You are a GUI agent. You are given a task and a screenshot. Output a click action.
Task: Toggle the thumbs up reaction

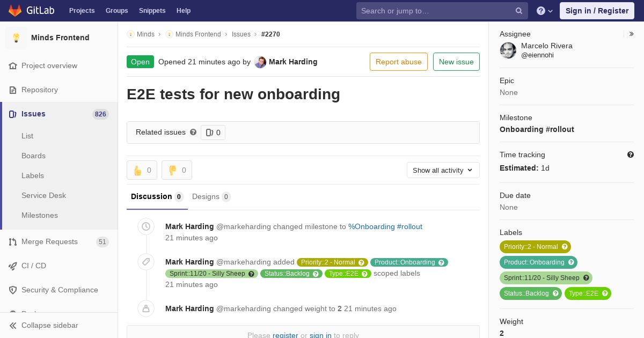[x=142, y=170]
